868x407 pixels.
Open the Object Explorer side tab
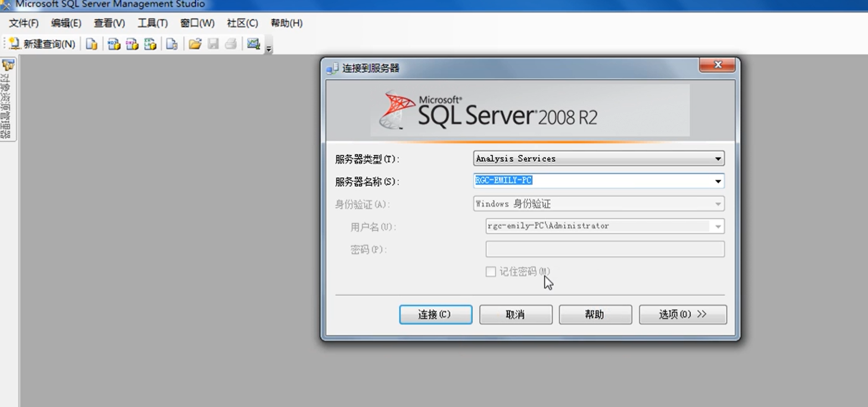[7, 100]
